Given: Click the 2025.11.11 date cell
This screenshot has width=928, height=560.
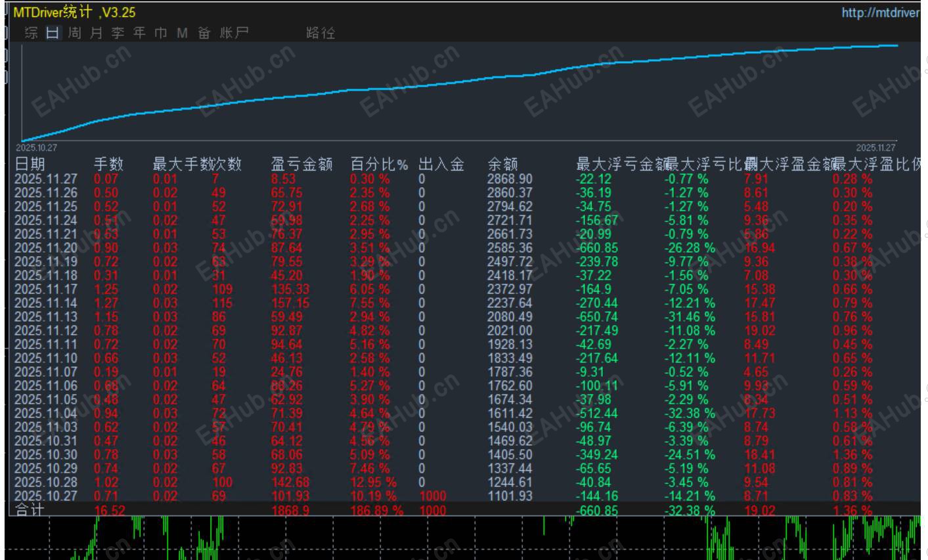Looking at the screenshot, I should coord(46,345).
